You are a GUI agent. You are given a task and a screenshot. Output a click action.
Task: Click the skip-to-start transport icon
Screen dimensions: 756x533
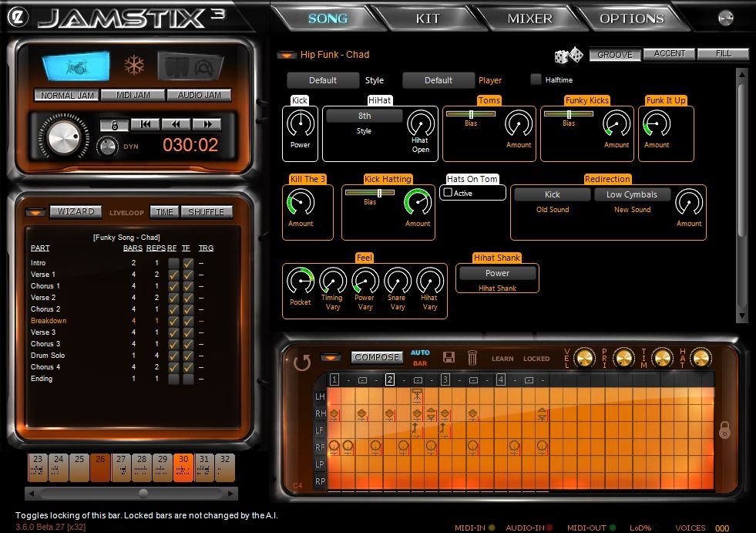click(x=146, y=123)
